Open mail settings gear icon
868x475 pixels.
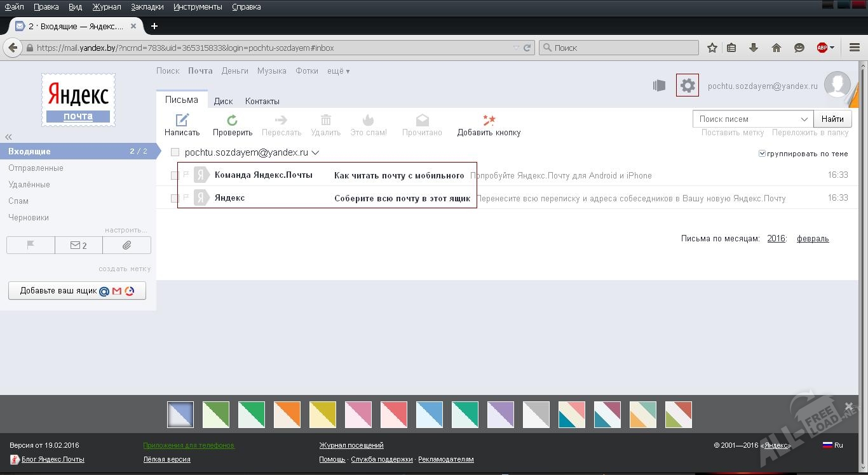[687, 86]
